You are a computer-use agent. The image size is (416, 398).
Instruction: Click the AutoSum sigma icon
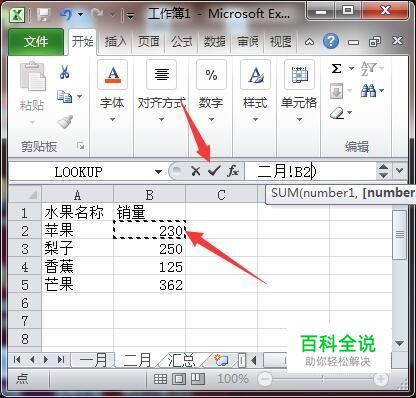coord(337,69)
